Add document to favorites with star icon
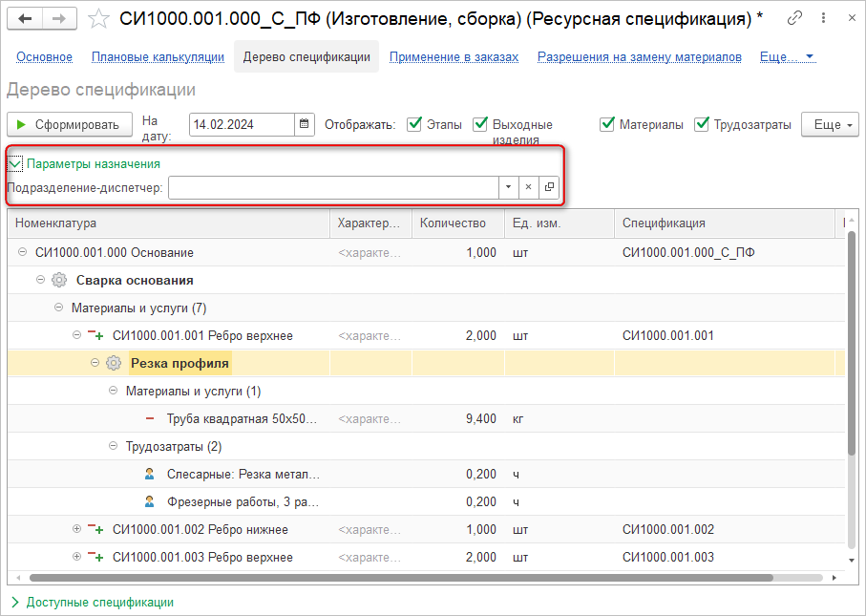Image resolution: width=866 pixels, height=616 pixels. [98, 19]
